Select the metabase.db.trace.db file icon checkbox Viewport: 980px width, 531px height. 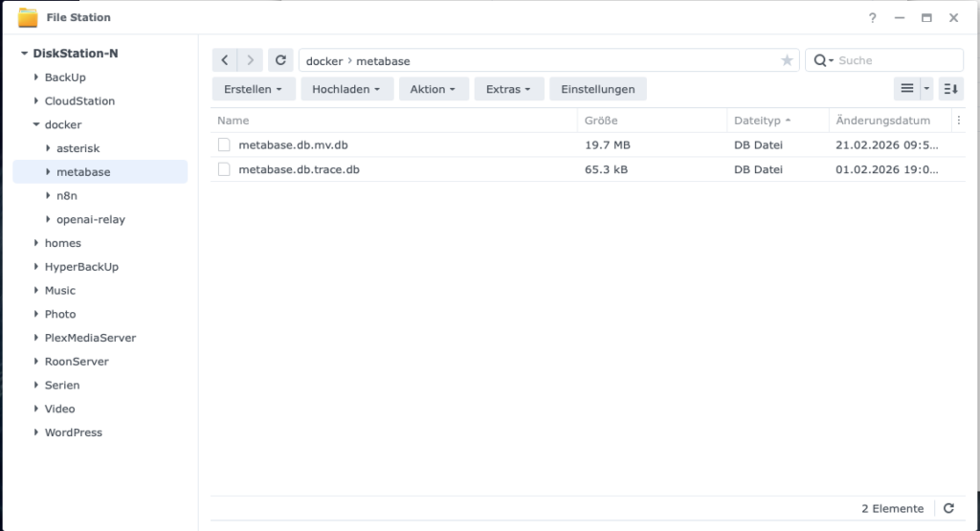[224, 169]
